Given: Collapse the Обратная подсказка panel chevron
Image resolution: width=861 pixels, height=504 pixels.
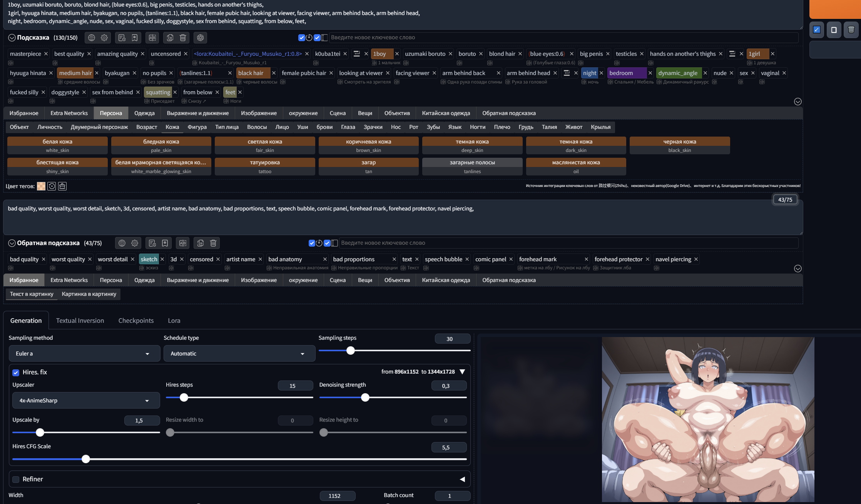Looking at the screenshot, I should [12, 243].
